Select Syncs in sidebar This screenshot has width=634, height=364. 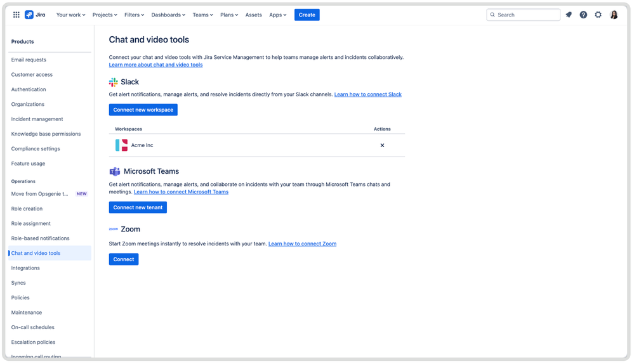click(50, 283)
